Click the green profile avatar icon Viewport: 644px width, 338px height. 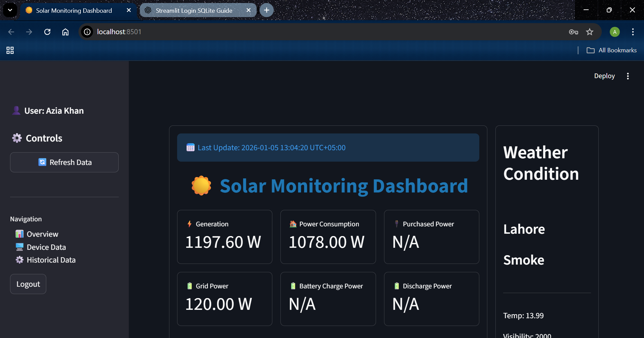[614, 32]
